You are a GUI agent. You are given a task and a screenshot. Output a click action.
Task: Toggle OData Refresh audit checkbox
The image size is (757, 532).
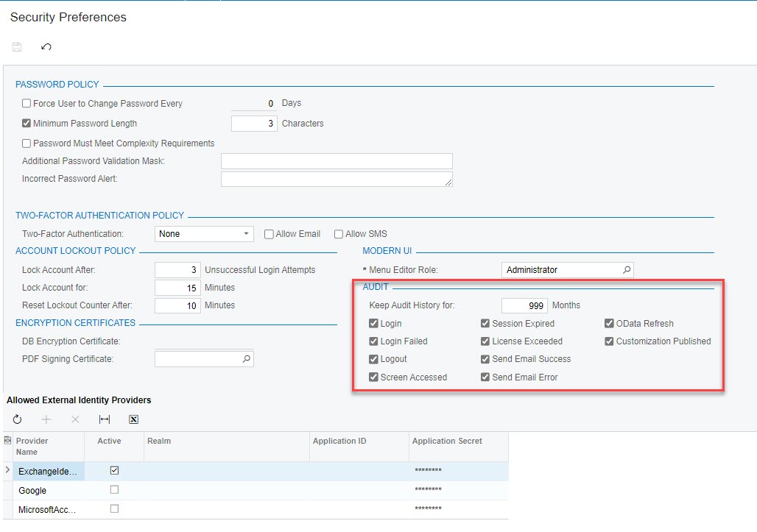point(609,323)
